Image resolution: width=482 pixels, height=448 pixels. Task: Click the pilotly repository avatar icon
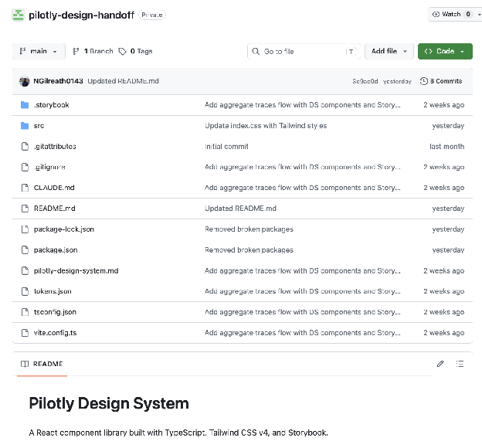(18, 15)
